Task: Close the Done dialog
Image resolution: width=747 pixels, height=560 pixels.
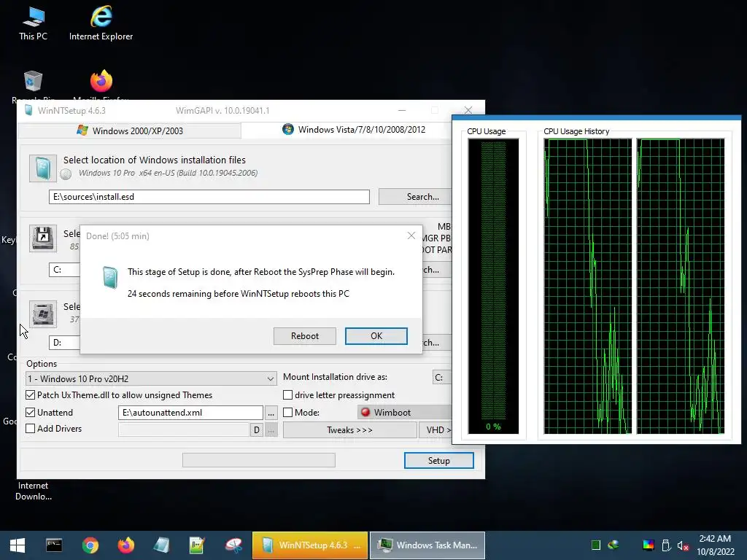Action: pyautogui.click(x=411, y=236)
